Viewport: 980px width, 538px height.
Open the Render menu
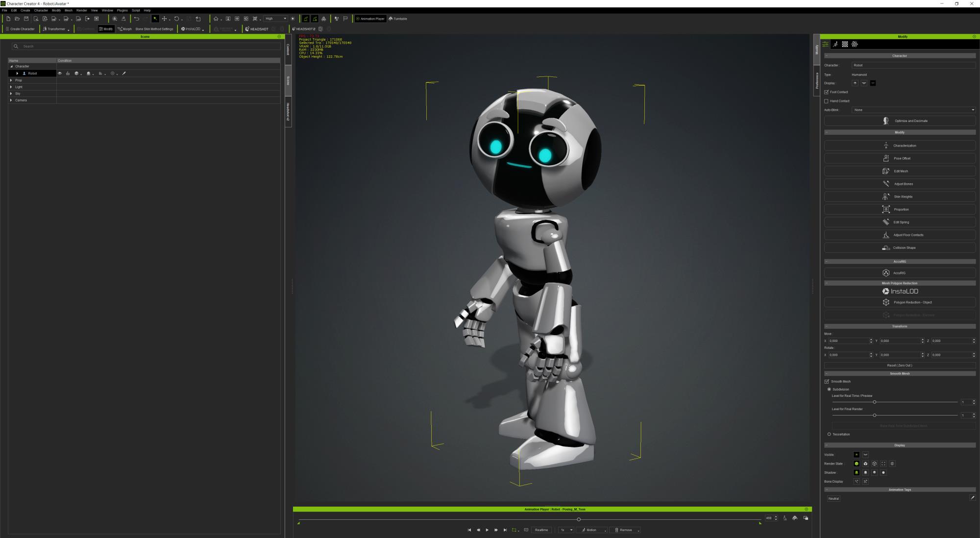[81, 10]
